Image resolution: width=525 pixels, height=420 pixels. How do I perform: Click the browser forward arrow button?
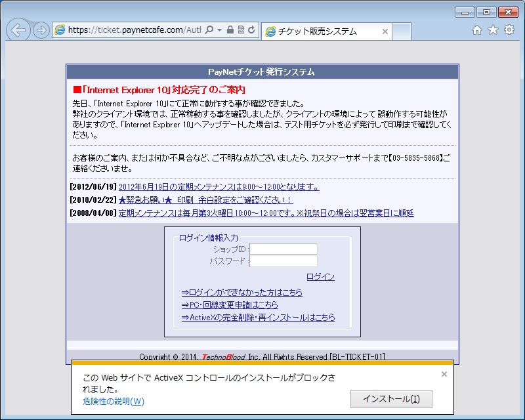[x=41, y=30]
